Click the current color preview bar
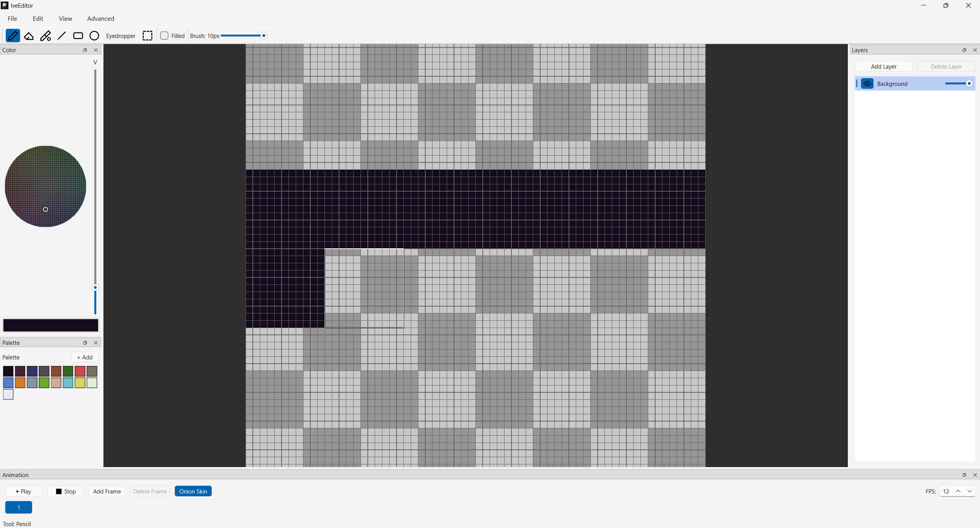This screenshot has width=980, height=528. point(51,325)
